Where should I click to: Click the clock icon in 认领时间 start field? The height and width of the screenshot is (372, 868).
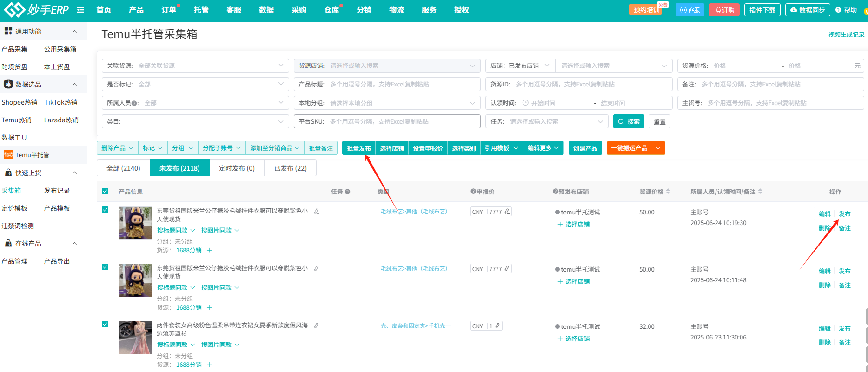(525, 103)
